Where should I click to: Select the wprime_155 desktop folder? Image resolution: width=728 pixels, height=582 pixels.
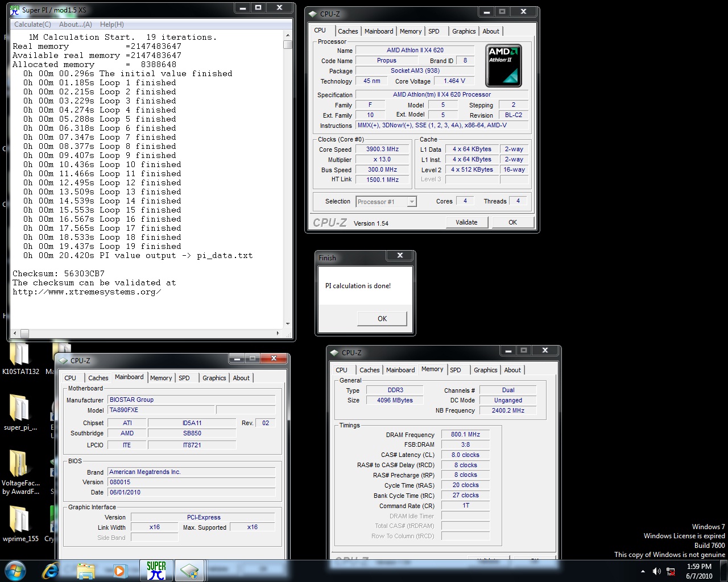(20, 523)
